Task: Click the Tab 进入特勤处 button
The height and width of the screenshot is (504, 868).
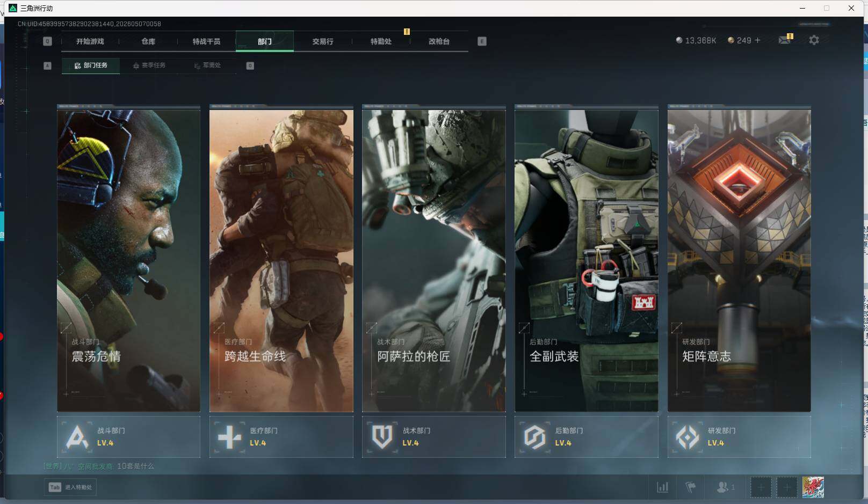Action: coord(70,487)
